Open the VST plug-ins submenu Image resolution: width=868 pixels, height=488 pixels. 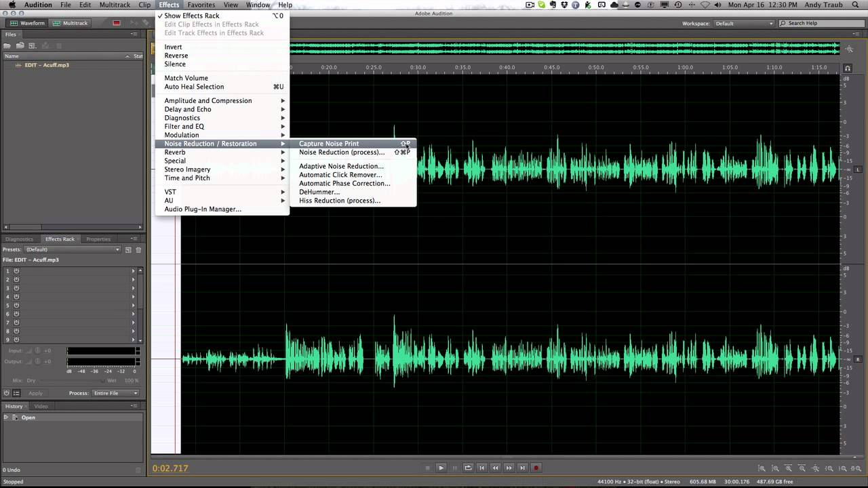222,192
